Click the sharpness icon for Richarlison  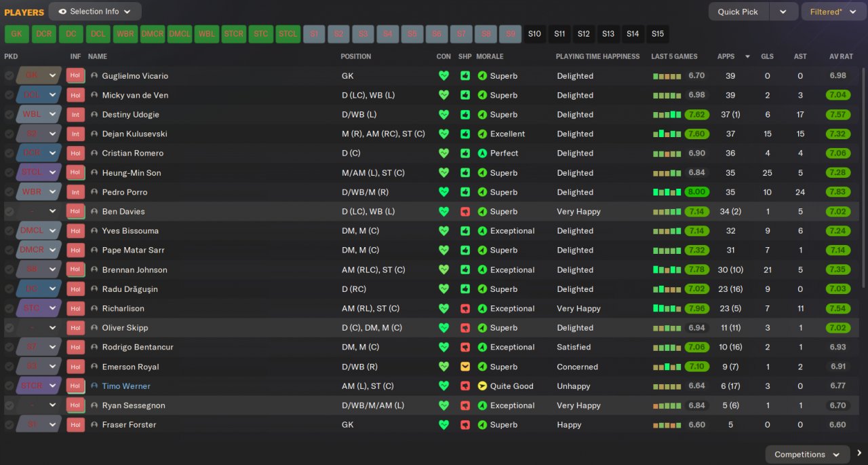coord(465,308)
